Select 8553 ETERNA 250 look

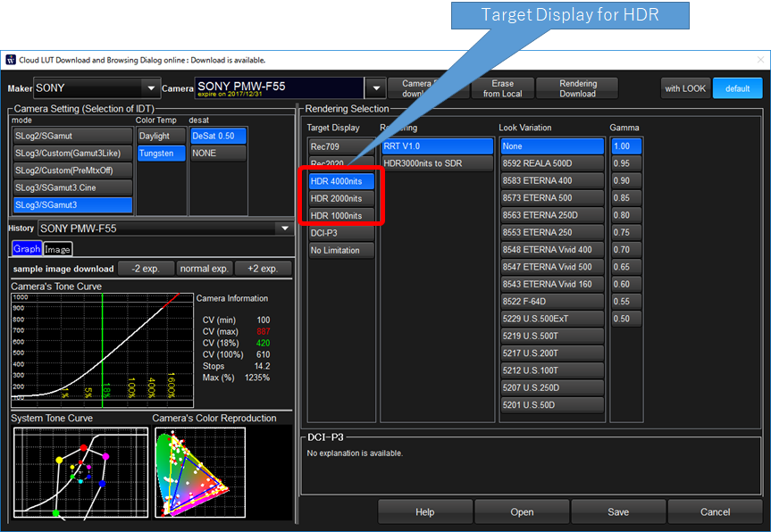(552, 232)
